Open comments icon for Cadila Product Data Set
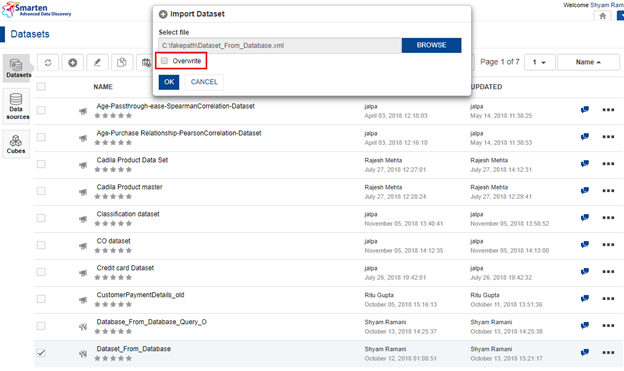 point(585,164)
